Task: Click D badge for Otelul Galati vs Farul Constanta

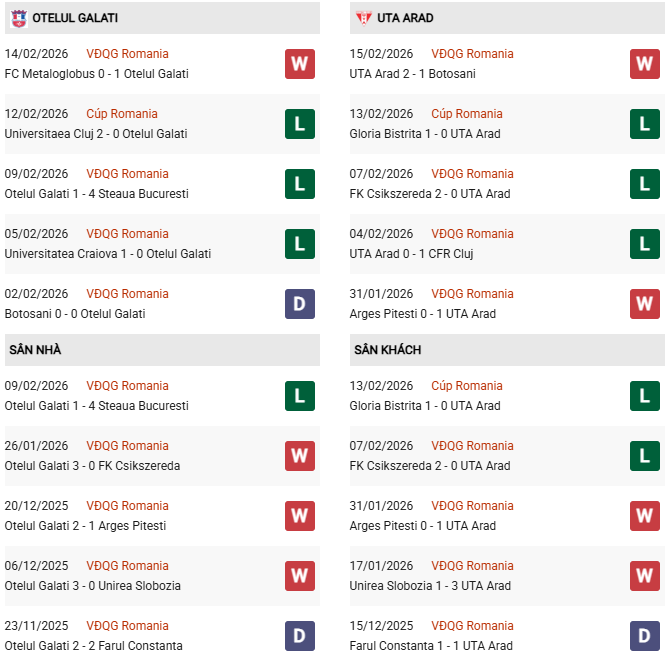Action: [299, 636]
